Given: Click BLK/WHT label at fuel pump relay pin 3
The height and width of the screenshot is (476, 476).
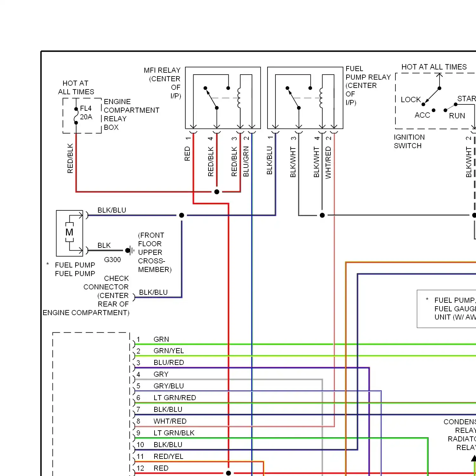Looking at the screenshot, I should [x=293, y=162].
